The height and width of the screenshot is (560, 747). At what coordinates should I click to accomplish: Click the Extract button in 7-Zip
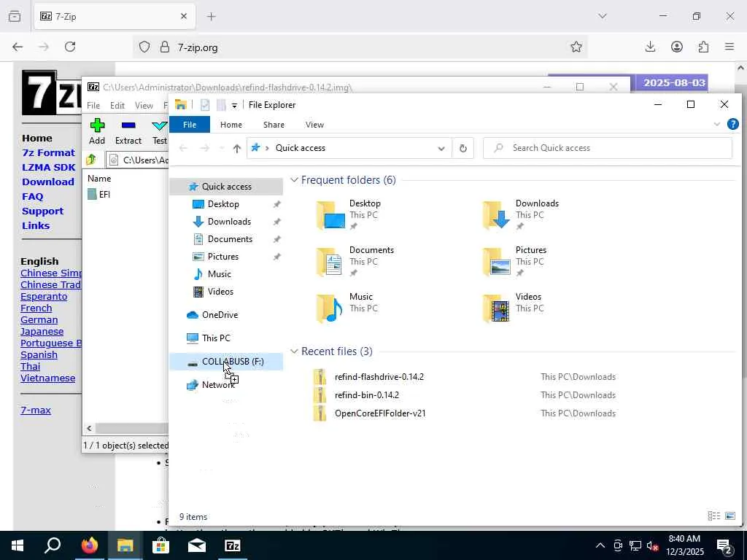128,132
